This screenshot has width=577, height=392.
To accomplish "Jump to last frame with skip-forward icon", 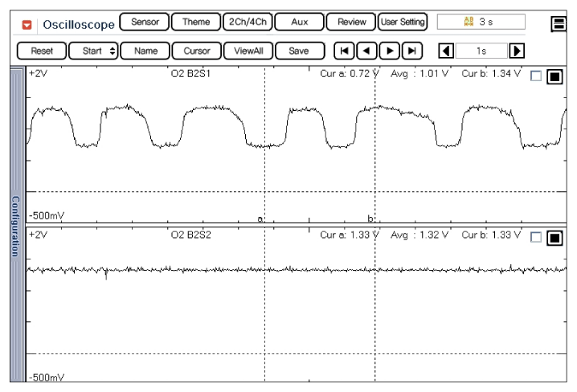I will click(411, 51).
